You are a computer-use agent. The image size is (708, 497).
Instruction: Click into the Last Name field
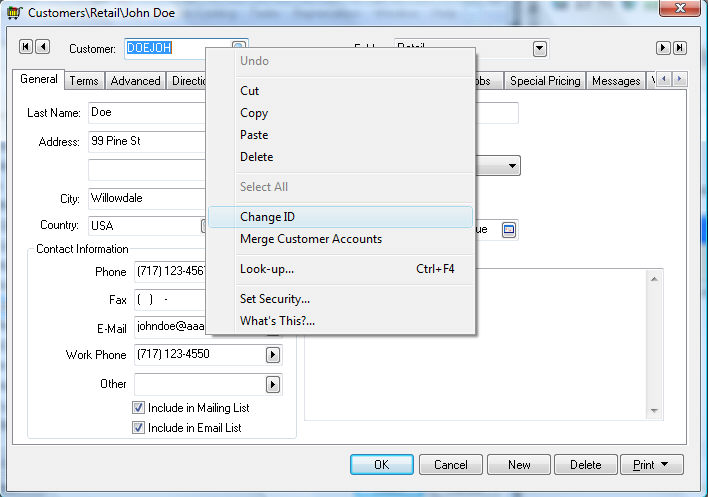(147, 113)
